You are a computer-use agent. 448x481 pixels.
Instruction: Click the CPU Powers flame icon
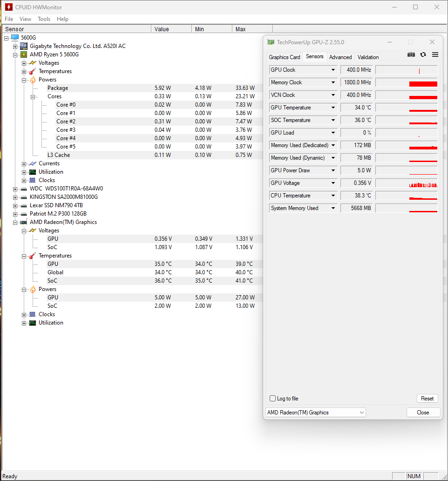[x=33, y=80]
